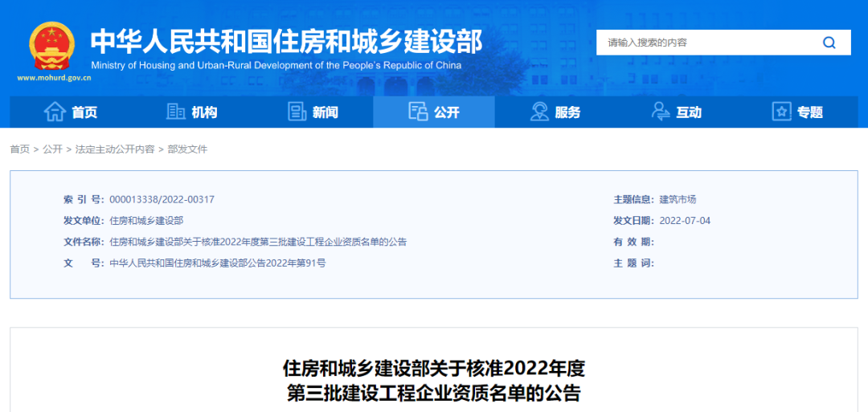Select the 机构 menu item
The image size is (868, 412).
204,112
